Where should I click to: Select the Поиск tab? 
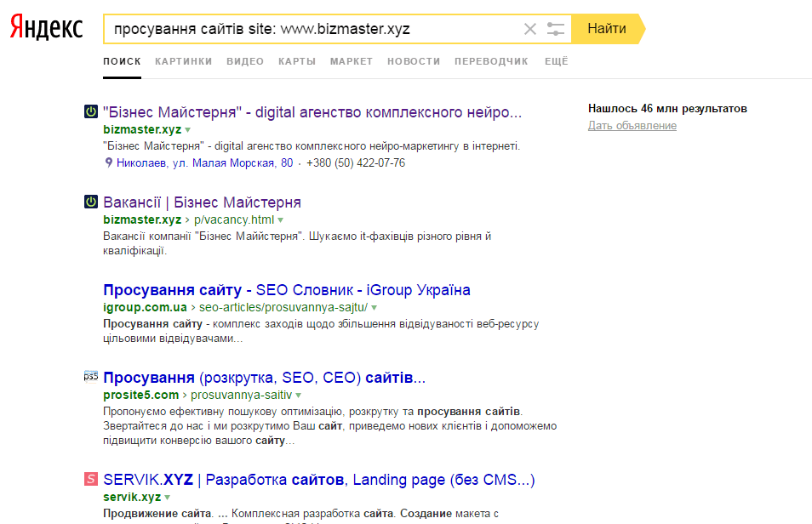coord(123,61)
